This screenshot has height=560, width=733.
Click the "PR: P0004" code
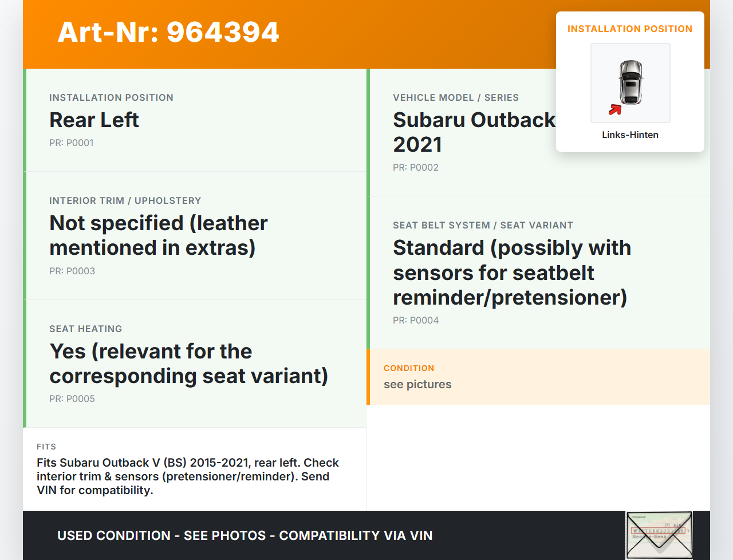pos(416,321)
